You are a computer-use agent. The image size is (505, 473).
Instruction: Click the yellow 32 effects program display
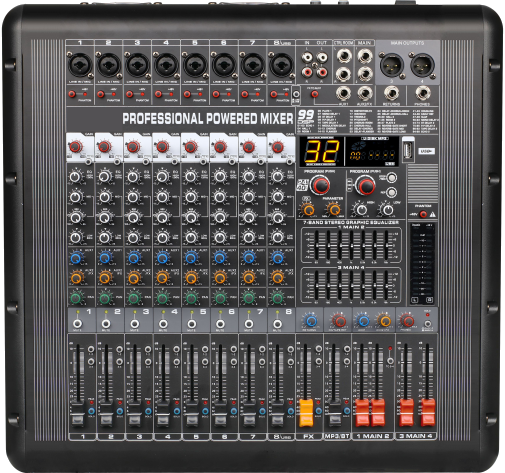click(322, 151)
